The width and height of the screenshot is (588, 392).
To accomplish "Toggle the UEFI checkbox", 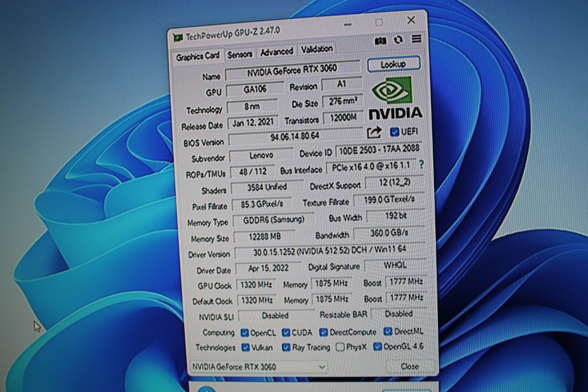I will point(394,132).
